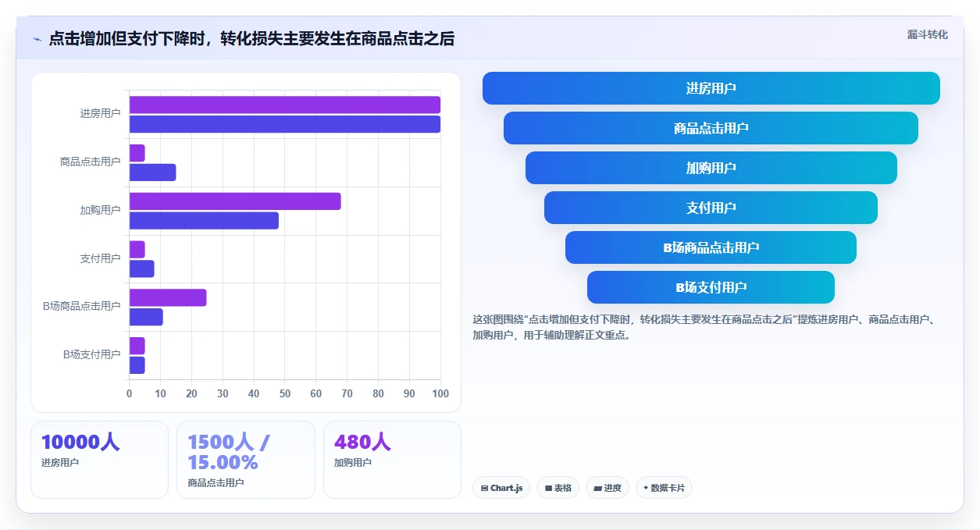Click the purple B场商品点击用户 chart bar

coord(168,297)
